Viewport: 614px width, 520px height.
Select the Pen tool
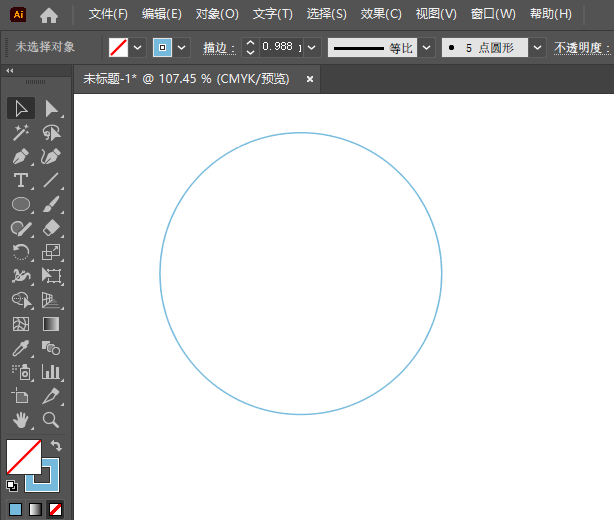click(x=21, y=157)
